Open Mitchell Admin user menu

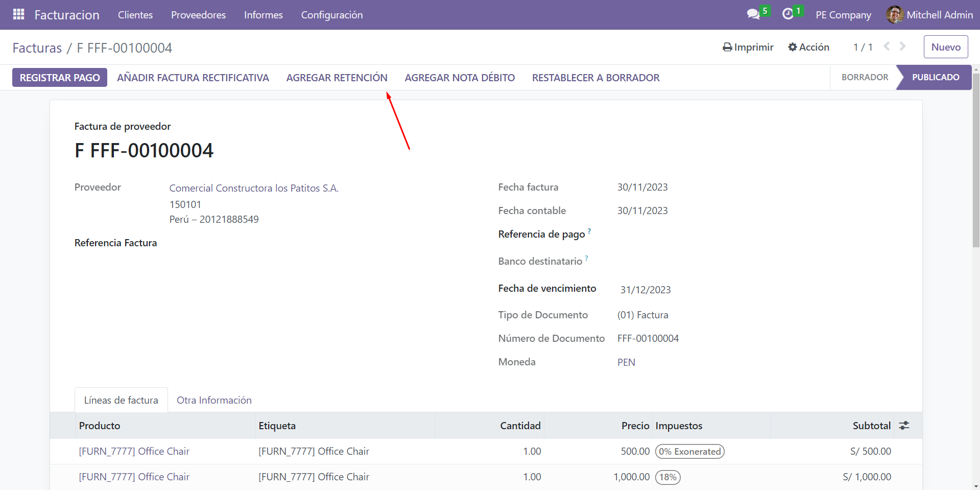tap(930, 15)
